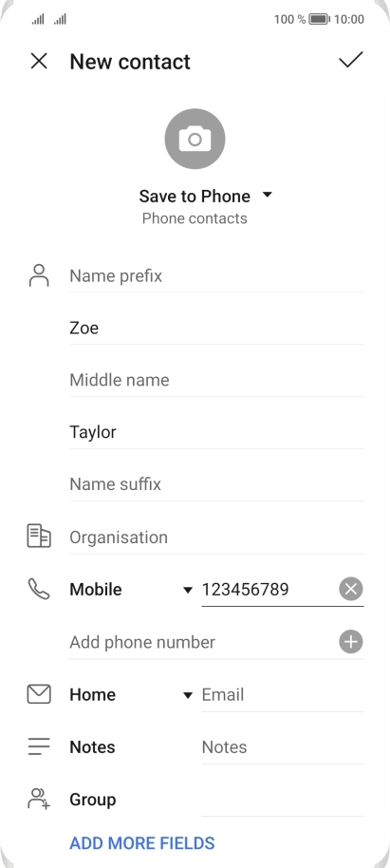
Task: Close the New contact screen with X
Action: [39, 61]
